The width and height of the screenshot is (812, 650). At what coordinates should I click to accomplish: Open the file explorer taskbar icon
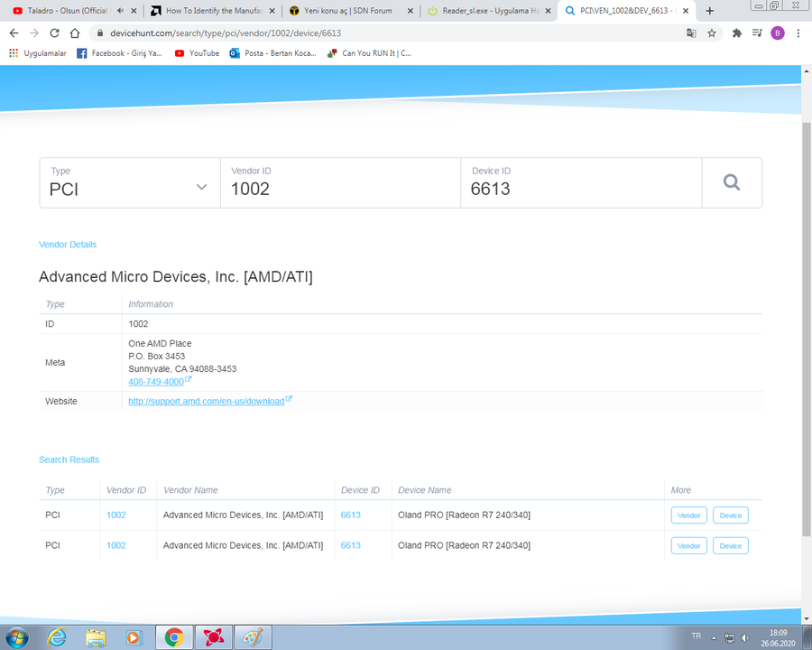96,637
